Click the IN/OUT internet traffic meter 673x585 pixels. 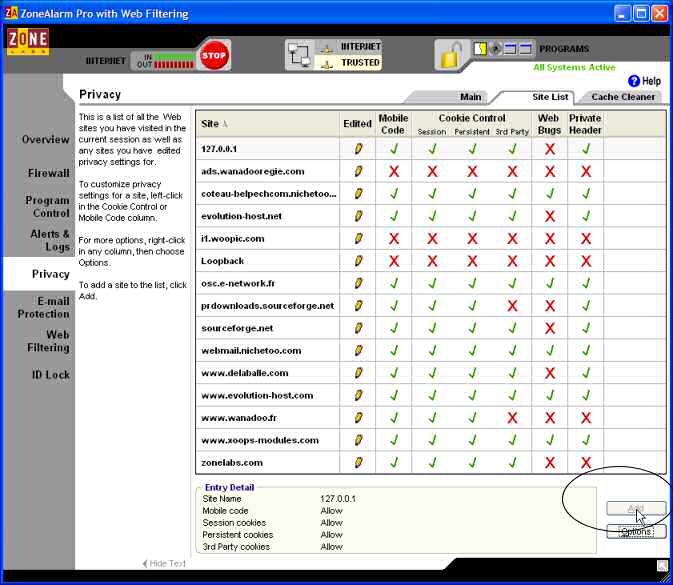coord(165,61)
